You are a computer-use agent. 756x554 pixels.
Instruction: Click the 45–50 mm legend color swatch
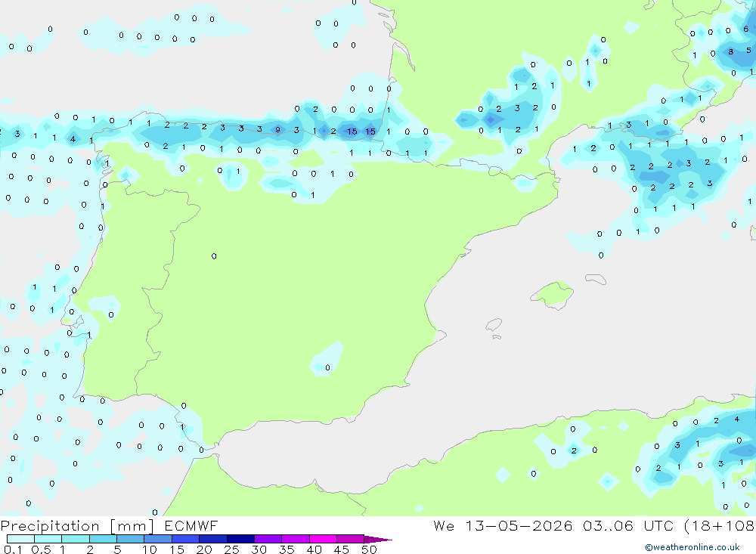350,539
